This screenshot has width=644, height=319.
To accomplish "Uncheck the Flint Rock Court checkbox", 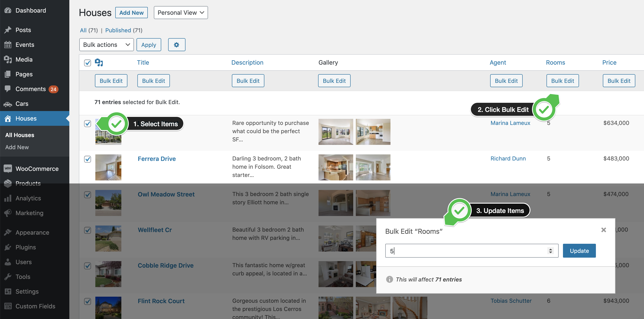I will click(x=88, y=301).
